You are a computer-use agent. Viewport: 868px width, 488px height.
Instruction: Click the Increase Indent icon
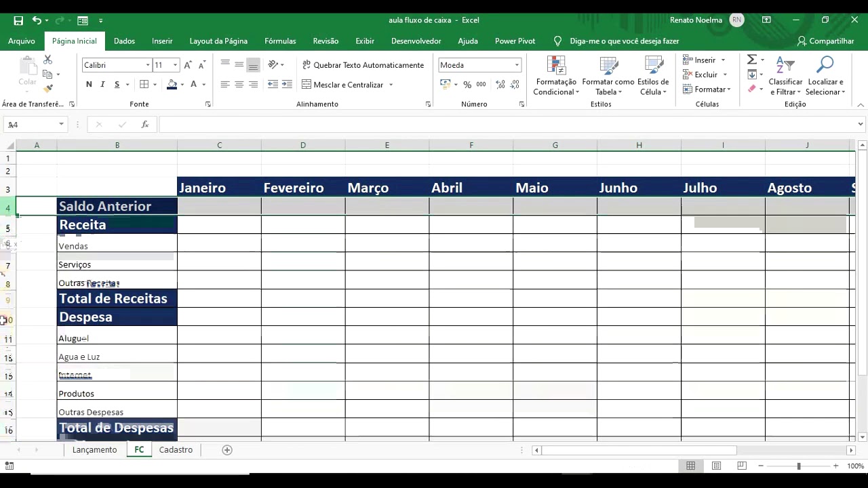pyautogui.click(x=287, y=85)
